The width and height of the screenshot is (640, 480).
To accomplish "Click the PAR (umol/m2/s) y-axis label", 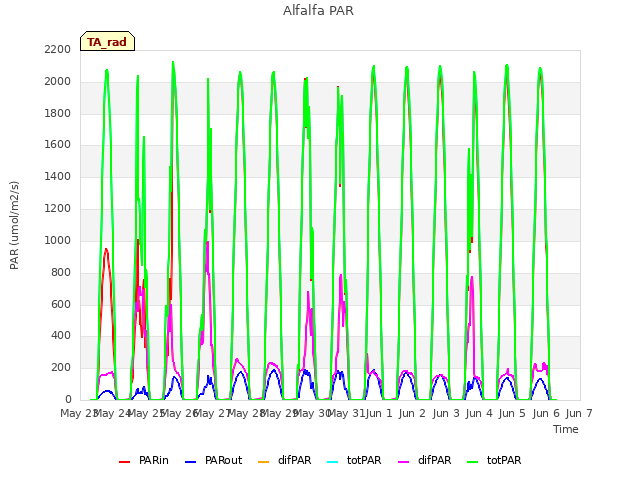I will tap(14, 225).
